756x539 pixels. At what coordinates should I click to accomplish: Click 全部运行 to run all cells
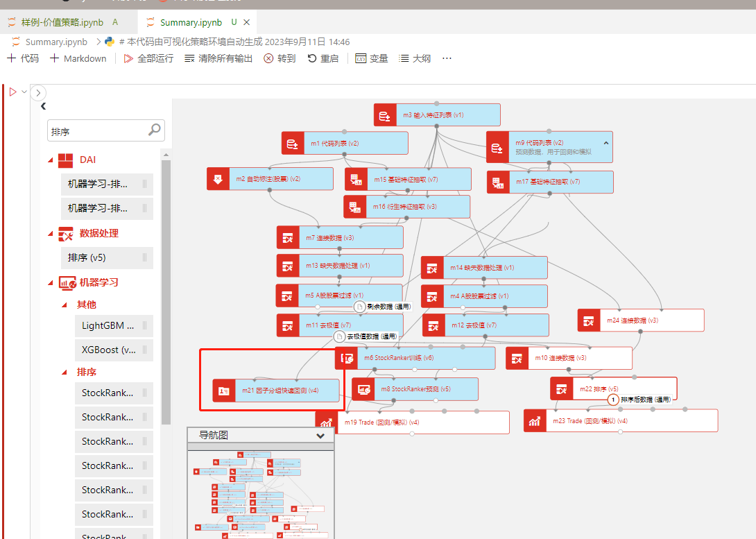(148, 58)
